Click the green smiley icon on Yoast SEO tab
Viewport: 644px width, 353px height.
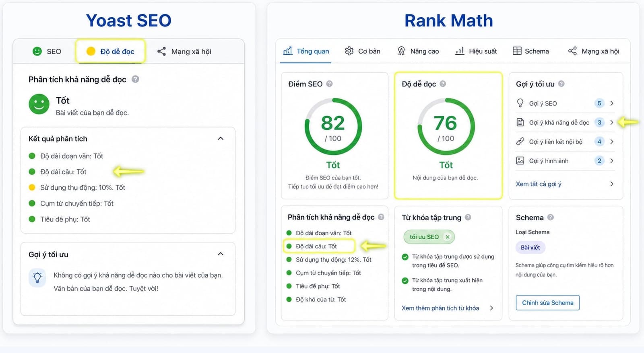(37, 51)
